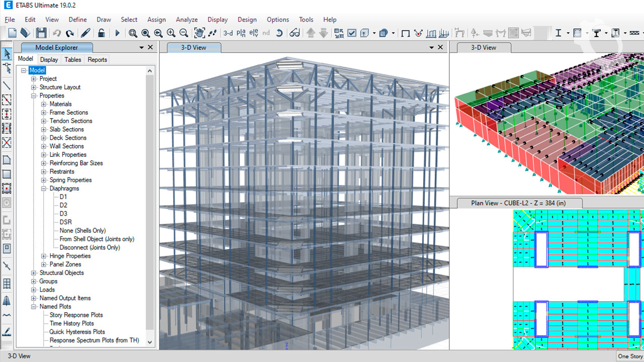Toggle the One Story status bar option

tap(630, 356)
